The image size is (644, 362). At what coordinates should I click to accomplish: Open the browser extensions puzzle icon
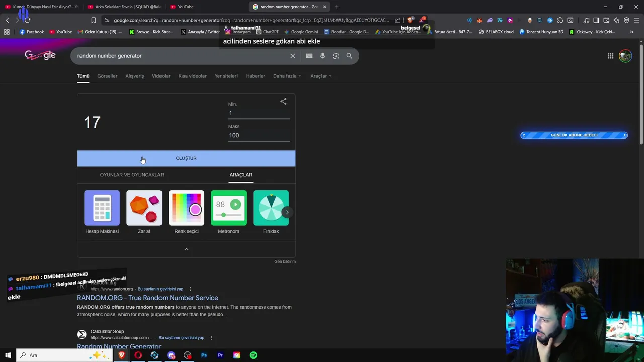pos(560,20)
